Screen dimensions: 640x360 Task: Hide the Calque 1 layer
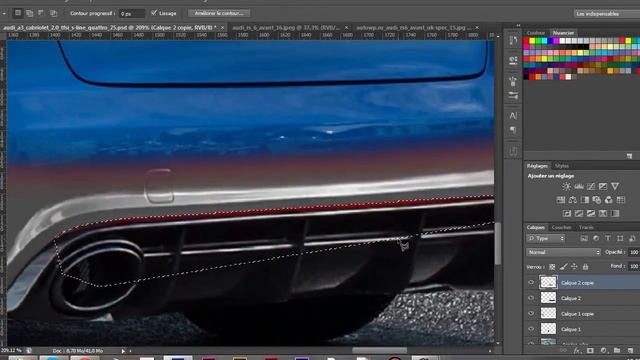531,329
